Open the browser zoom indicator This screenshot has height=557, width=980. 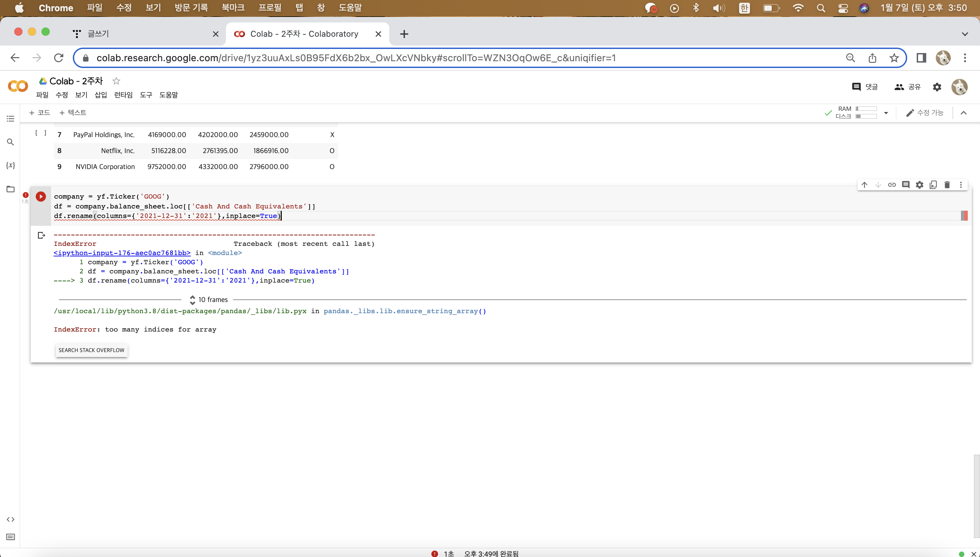click(x=851, y=58)
